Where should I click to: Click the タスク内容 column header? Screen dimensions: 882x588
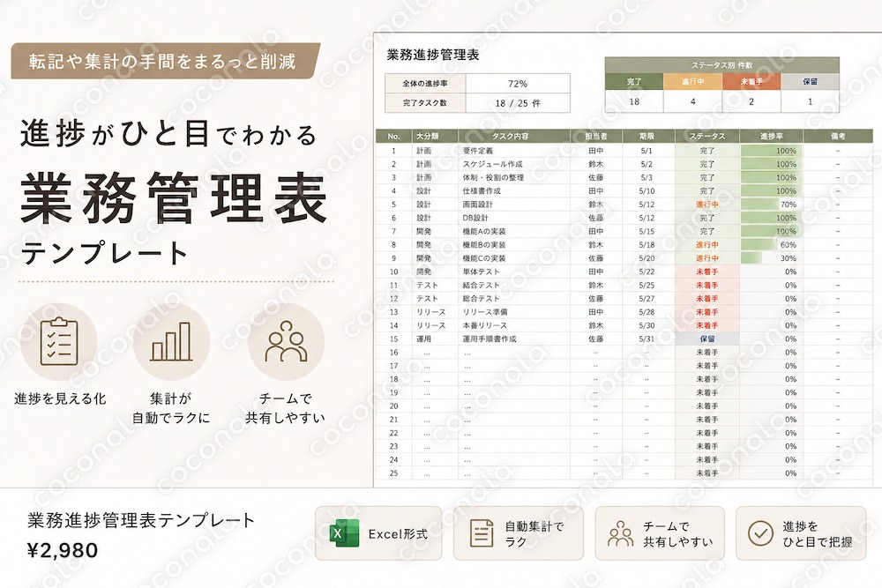[x=513, y=136]
